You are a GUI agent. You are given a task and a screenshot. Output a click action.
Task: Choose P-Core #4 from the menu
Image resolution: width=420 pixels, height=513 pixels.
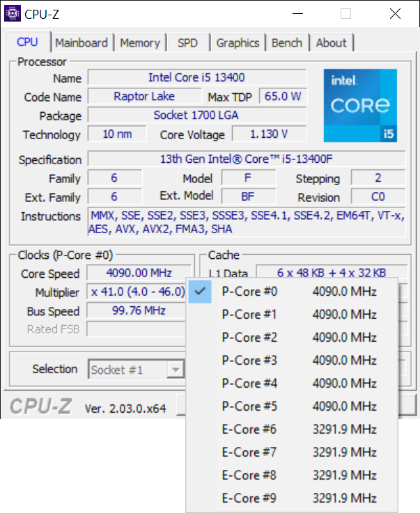click(x=292, y=383)
